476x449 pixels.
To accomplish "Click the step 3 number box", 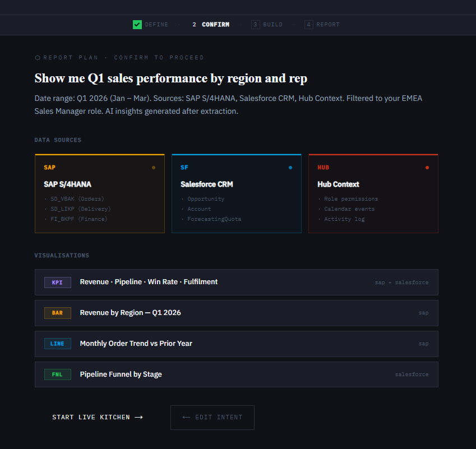I will coord(255,25).
